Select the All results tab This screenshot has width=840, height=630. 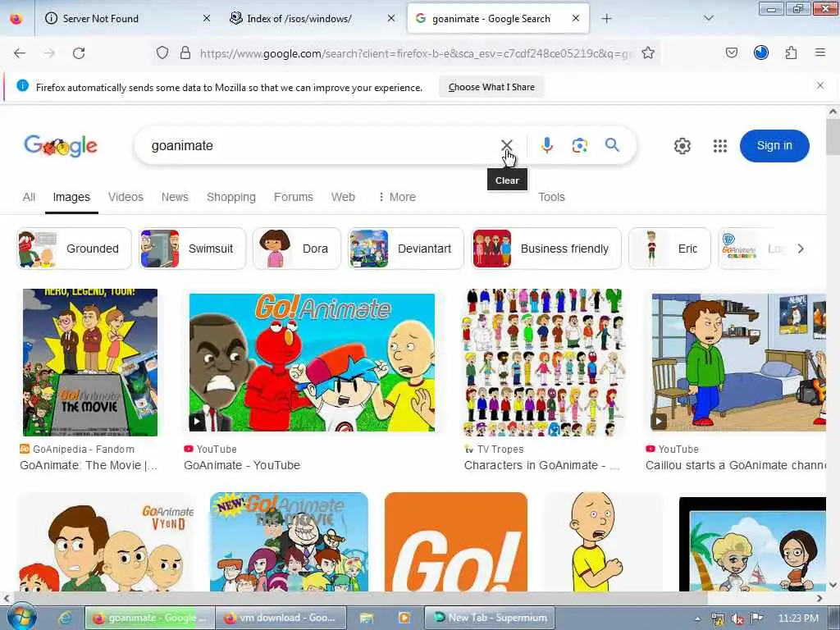[x=29, y=197]
